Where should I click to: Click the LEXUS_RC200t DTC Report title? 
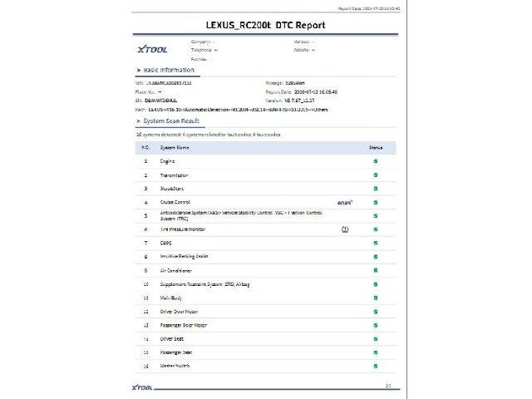tap(266, 25)
